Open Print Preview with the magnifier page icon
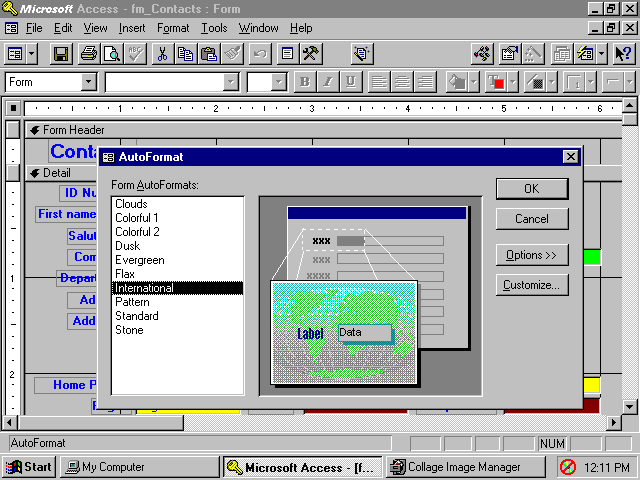 coord(112,54)
